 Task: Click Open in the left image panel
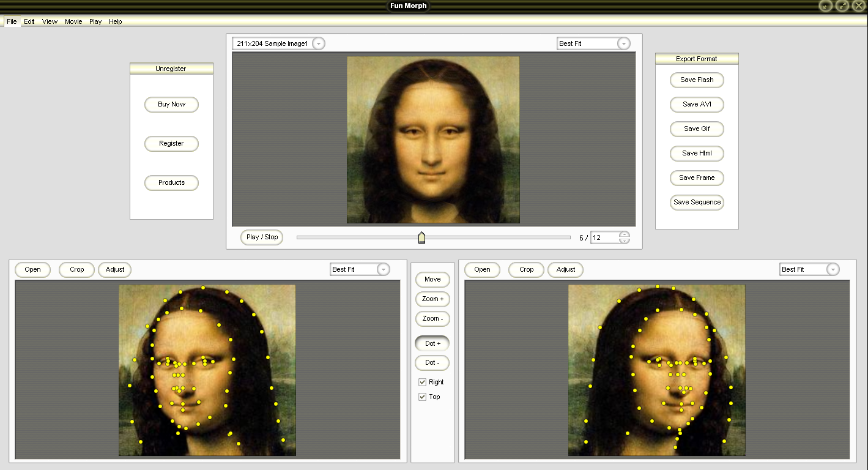(33, 270)
